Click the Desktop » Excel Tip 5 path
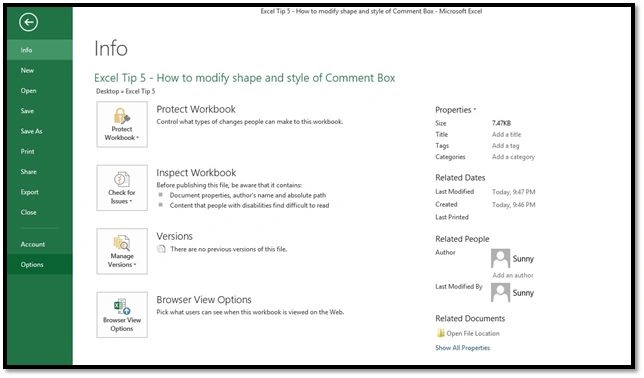644x378 pixels. tap(126, 91)
